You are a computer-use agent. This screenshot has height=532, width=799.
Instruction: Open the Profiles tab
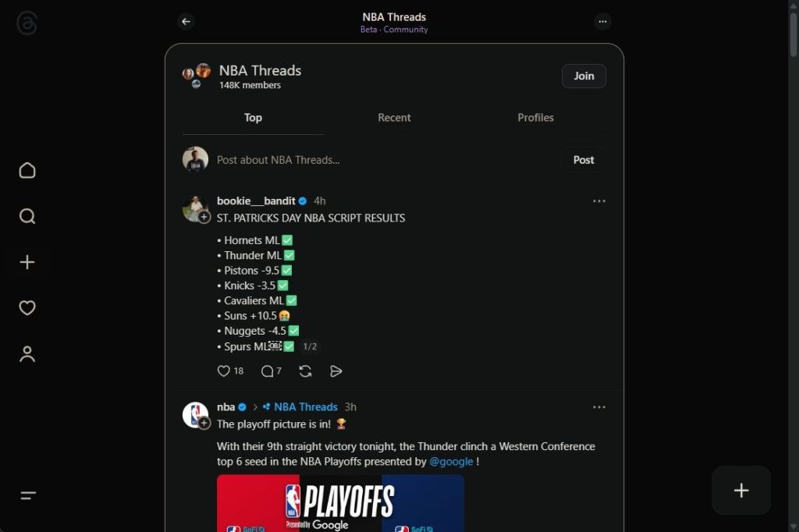(x=535, y=117)
